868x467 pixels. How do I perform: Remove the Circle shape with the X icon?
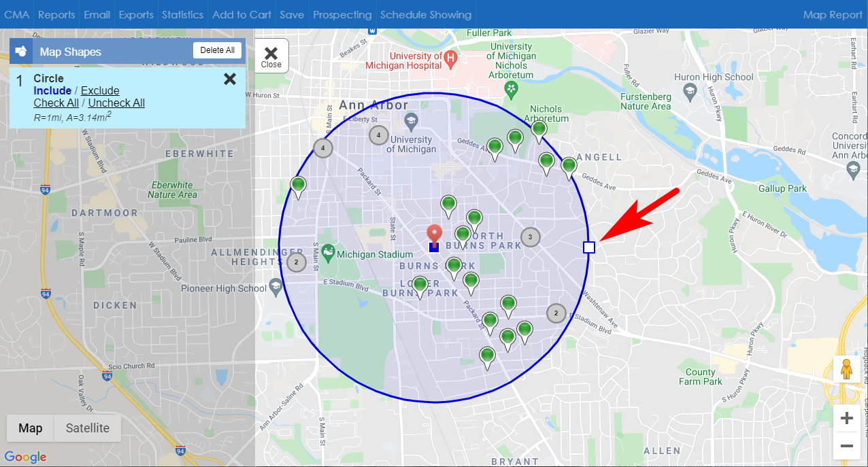[230, 79]
